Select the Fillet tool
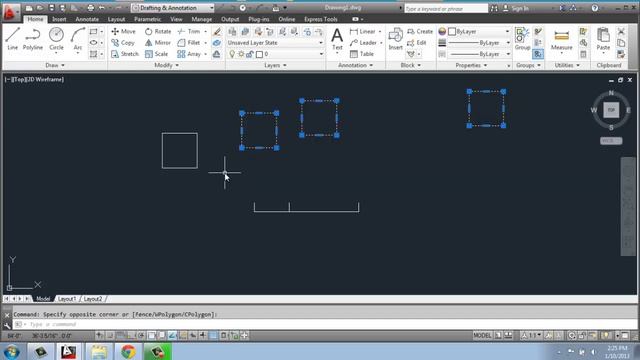The width and height of the screenshot is (640, 360). tap(189, 42)
